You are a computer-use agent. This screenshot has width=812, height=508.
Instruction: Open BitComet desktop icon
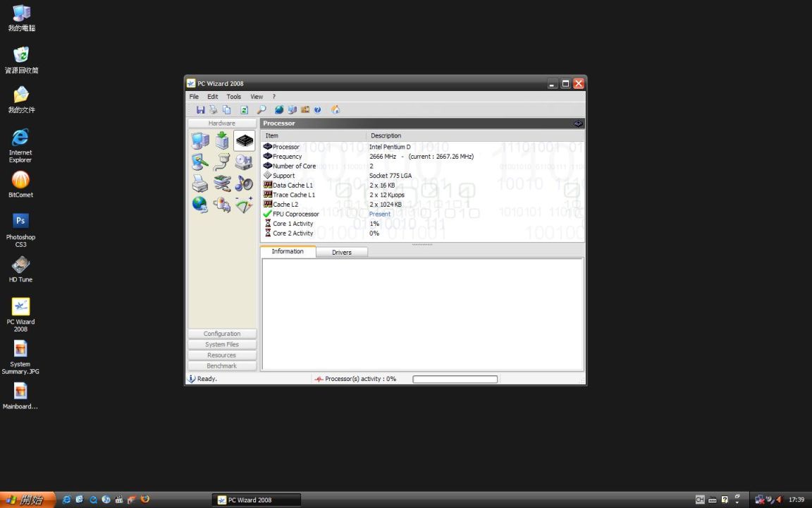tap(20, 185)
